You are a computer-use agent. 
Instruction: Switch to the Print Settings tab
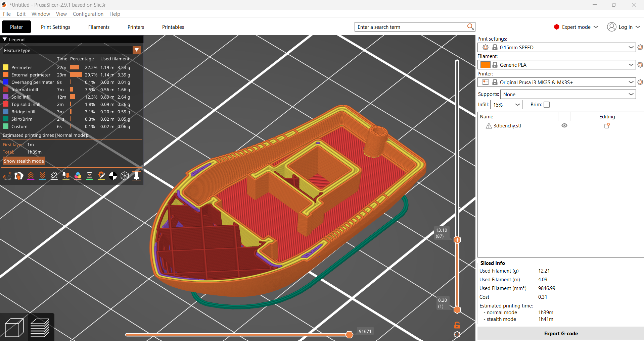[x=56, y=27]
